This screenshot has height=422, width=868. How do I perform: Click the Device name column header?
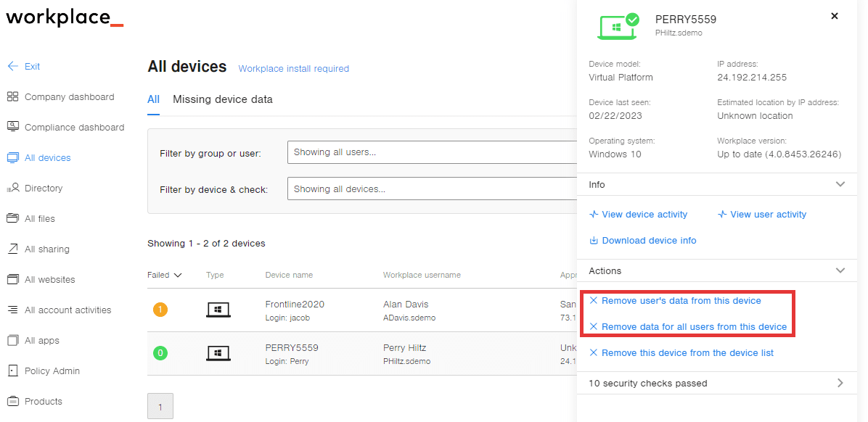pyautogui.click(x=289, y=275)
